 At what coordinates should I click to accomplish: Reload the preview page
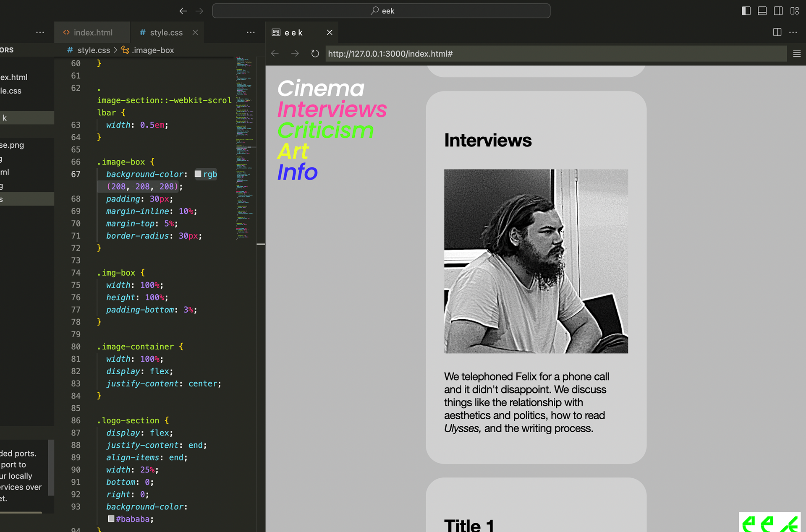[315, 53]
